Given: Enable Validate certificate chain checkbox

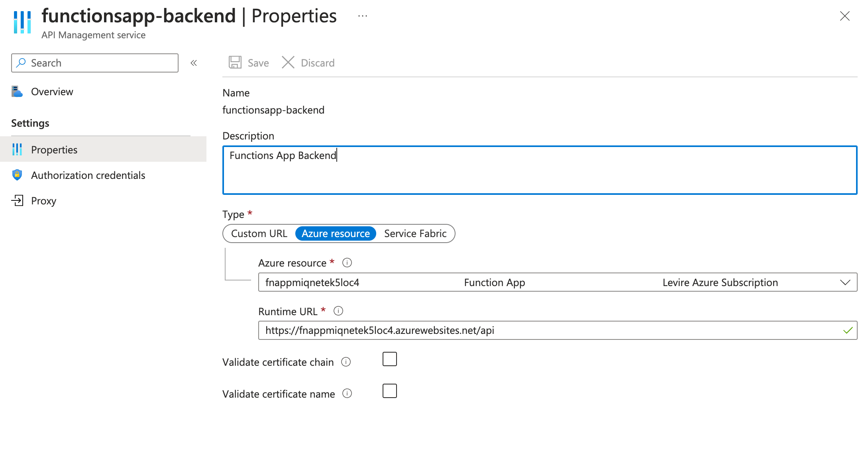Looking at the screenshot, I should (390, 359).
